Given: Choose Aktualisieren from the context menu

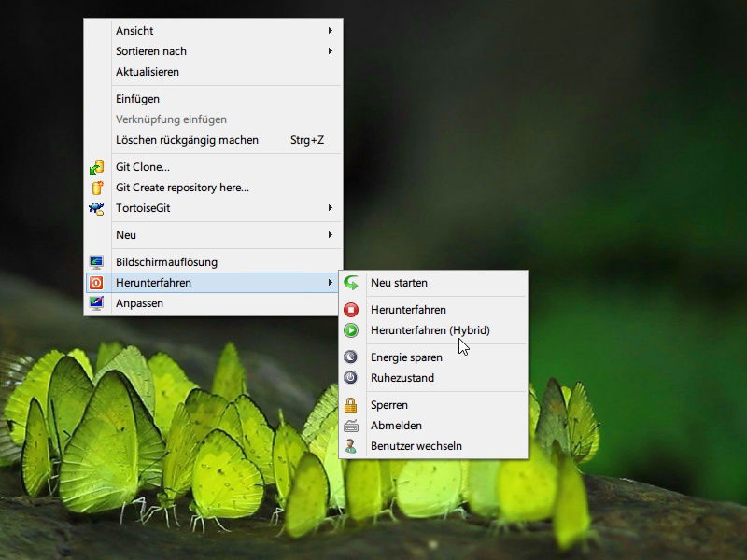Looking at the screenshot, I should (213, 72).
